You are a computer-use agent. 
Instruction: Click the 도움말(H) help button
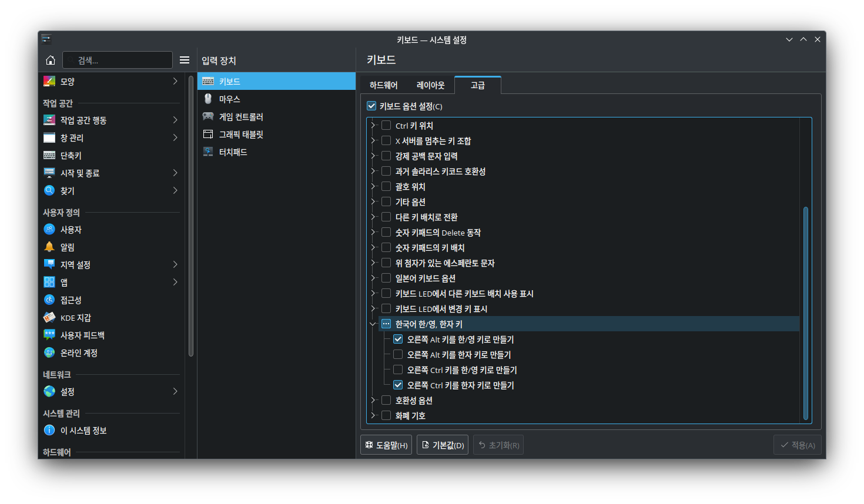point(386,445)
